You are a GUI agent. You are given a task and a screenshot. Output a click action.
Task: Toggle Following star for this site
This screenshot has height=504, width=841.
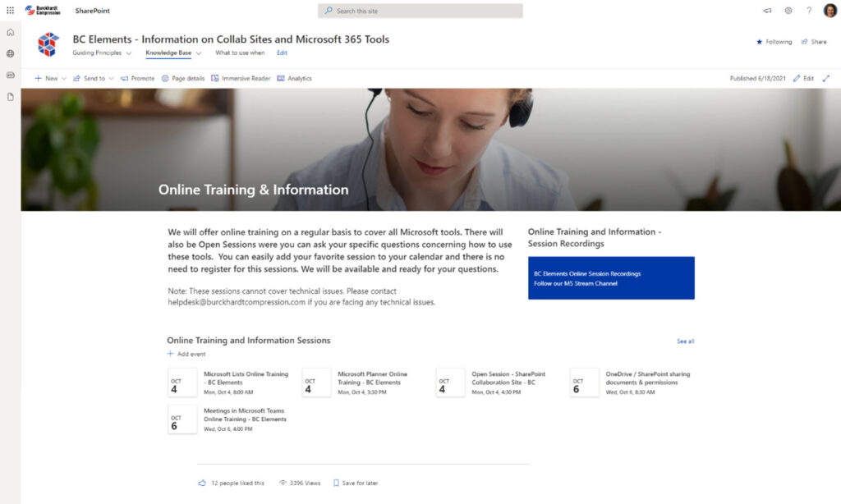point(774,42)
